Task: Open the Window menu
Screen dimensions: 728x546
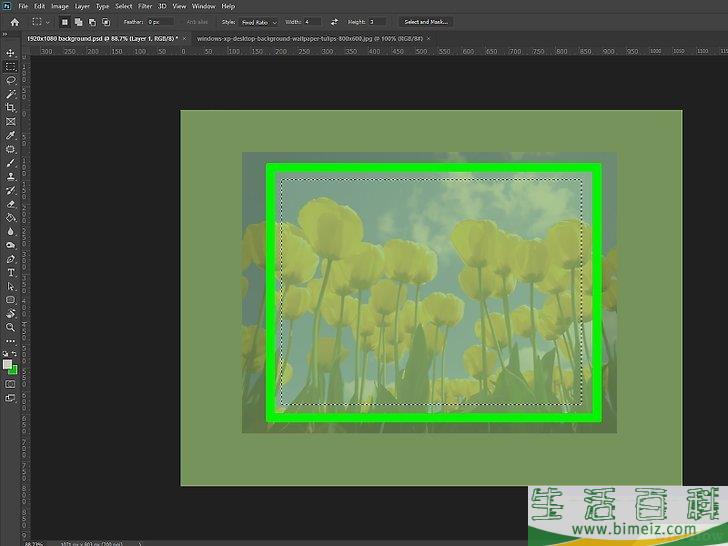Action: [x=203, y=6]
